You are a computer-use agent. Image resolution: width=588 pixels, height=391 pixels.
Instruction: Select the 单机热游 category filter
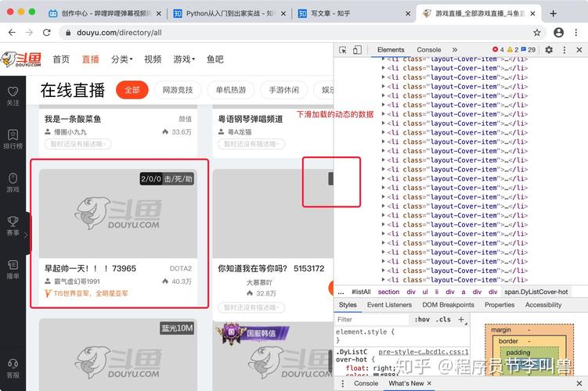coord(231,90)
